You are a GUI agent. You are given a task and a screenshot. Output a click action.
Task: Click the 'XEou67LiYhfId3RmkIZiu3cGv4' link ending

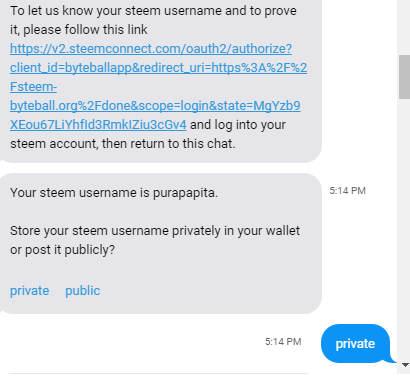[x=98, y=125]
